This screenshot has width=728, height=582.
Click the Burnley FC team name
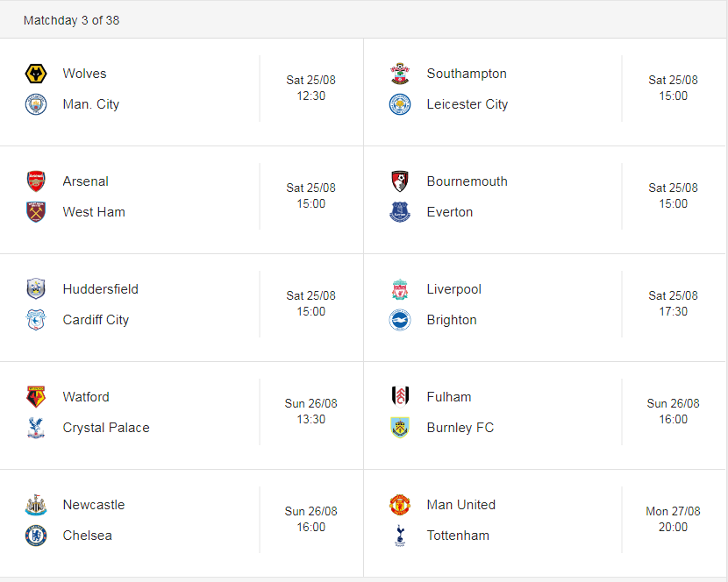pos(460,428)
